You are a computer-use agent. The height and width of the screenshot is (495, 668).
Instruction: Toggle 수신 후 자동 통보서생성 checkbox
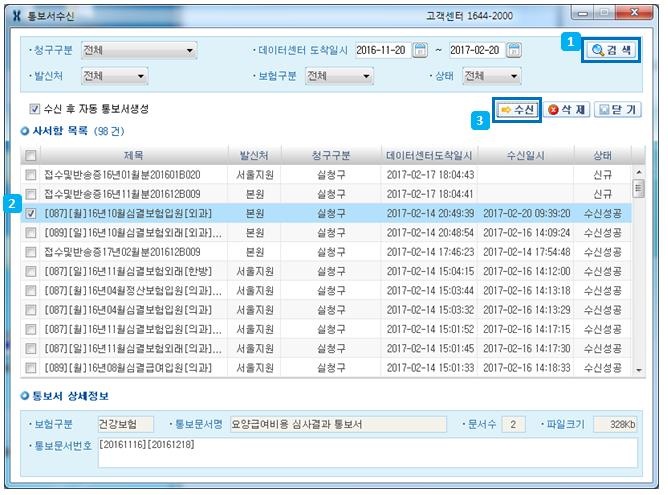35,109
